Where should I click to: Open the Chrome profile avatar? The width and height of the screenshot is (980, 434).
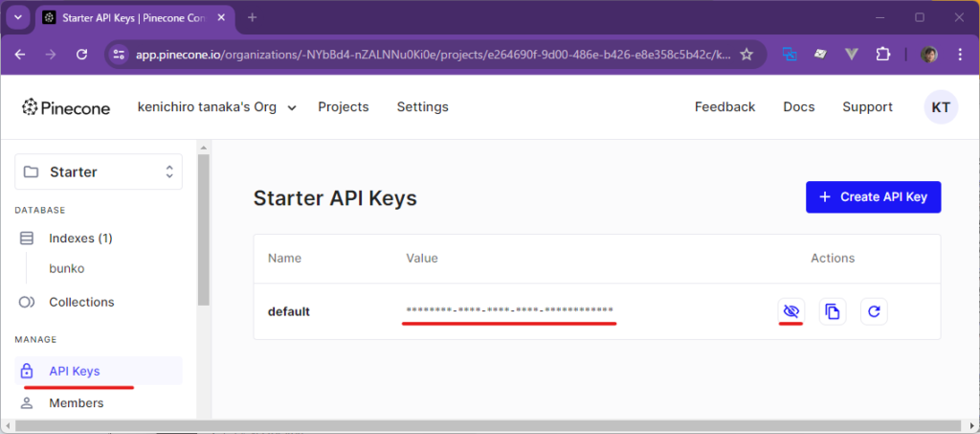click(928, 55)
